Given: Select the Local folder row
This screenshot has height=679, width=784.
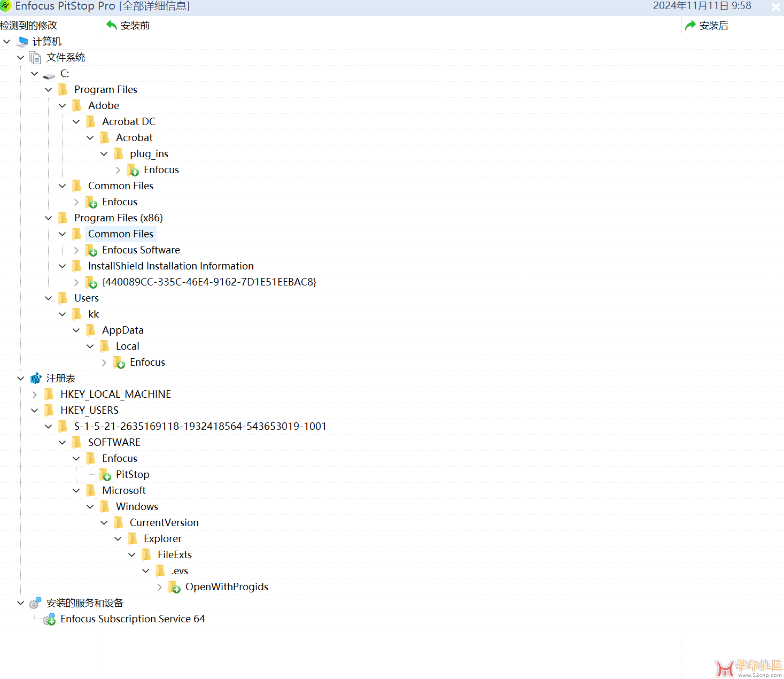Looking at the screenshot, I should pos(127,346).
